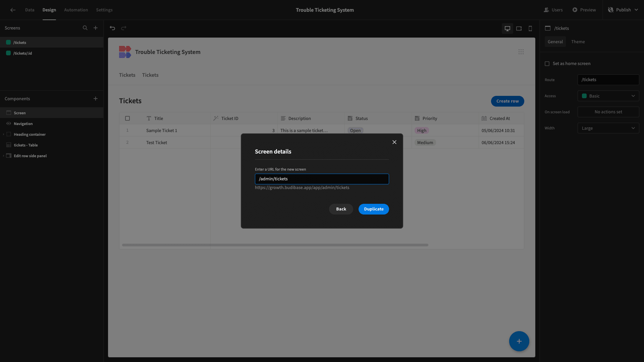This screenshot has width=644, height=362.
Task: Open the Automation tab
Action: pyautogui.click(x=76, y=10)
